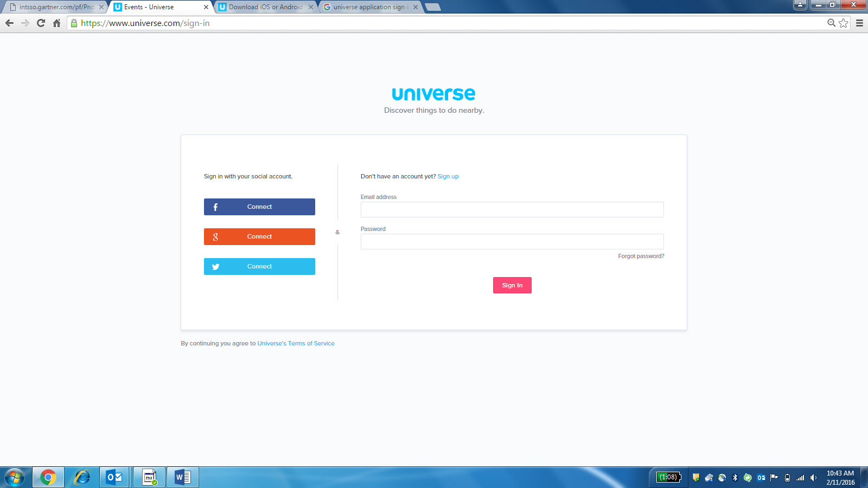Close the Events - Universe tab
The image size is (868, 488).
pyautogui.click(x=206, y=7)
